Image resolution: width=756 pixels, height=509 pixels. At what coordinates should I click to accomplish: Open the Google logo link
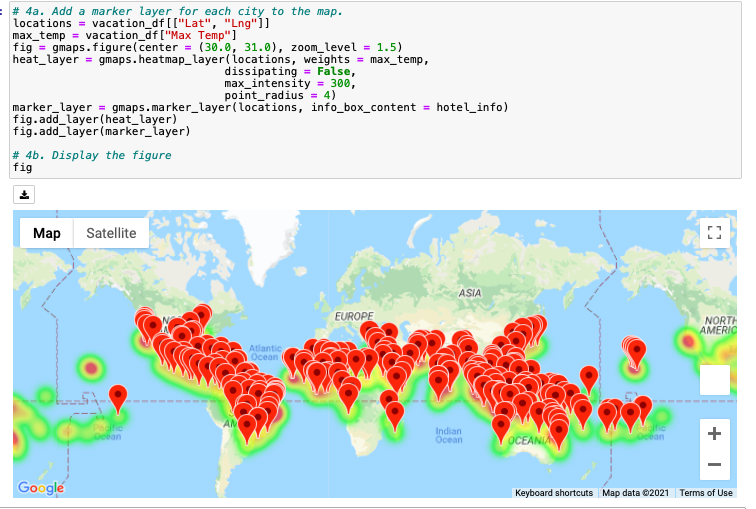41,488
